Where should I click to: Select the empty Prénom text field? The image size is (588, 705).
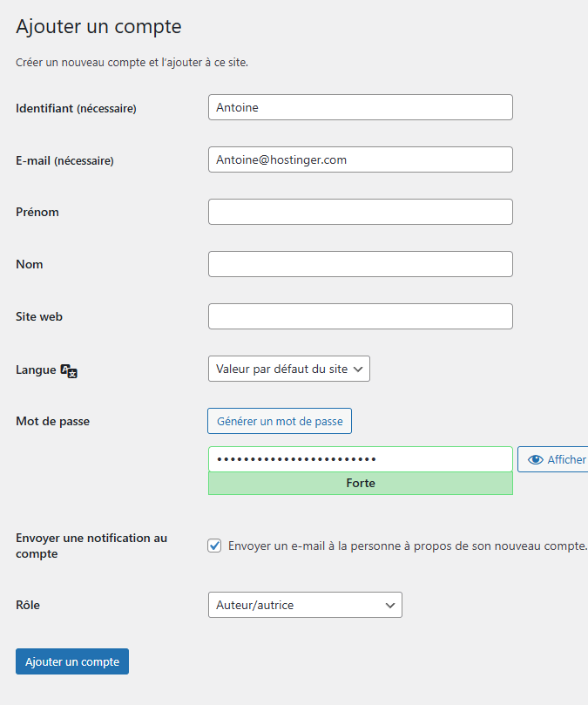tap(360, 212)
